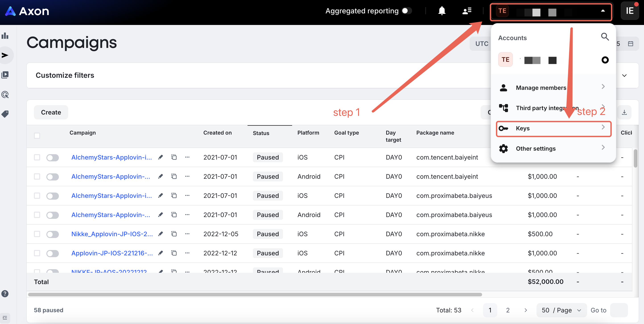Image resolution: width=644 pixels, height=324 pixels.
Task: Check the select-all campaigns header checkbox
Action: (x=37, y=136)
